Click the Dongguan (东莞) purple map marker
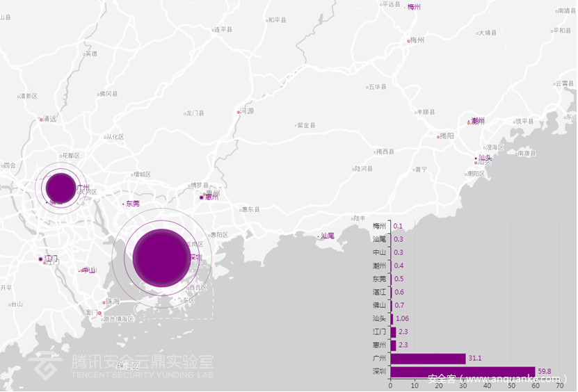The width and height of the screenshot is (578, 392). (x=124, y=204)
